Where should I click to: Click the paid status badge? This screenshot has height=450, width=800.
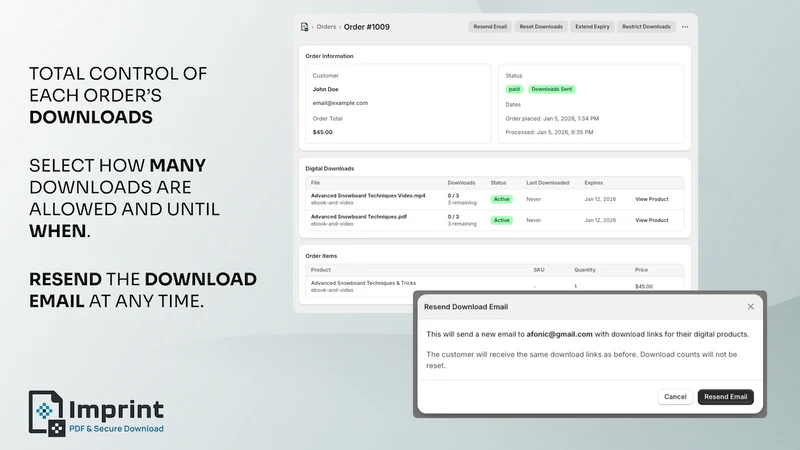[x=514, y=89]
